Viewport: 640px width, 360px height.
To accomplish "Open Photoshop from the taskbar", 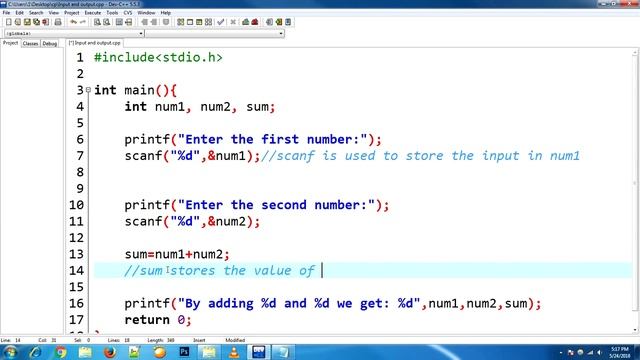I will point(184,352).
